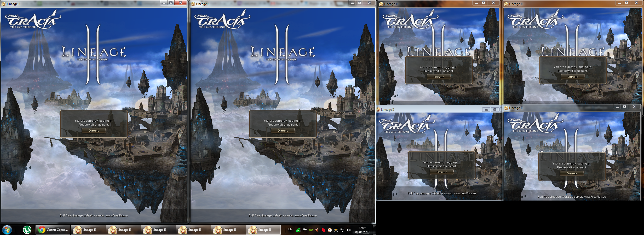The image size is (644, 235).
Task: Maximize the second large Lineage II window
Action: point(359,3)
